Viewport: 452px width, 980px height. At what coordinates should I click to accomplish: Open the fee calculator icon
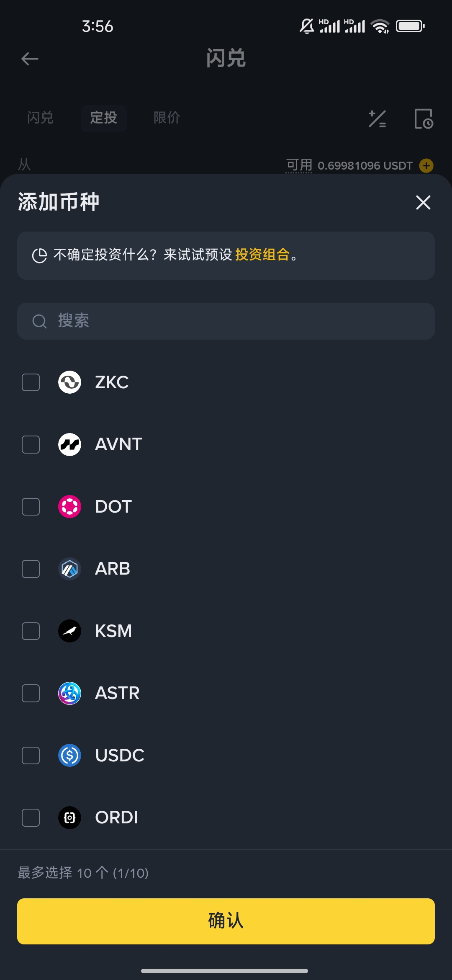point(377,119)
